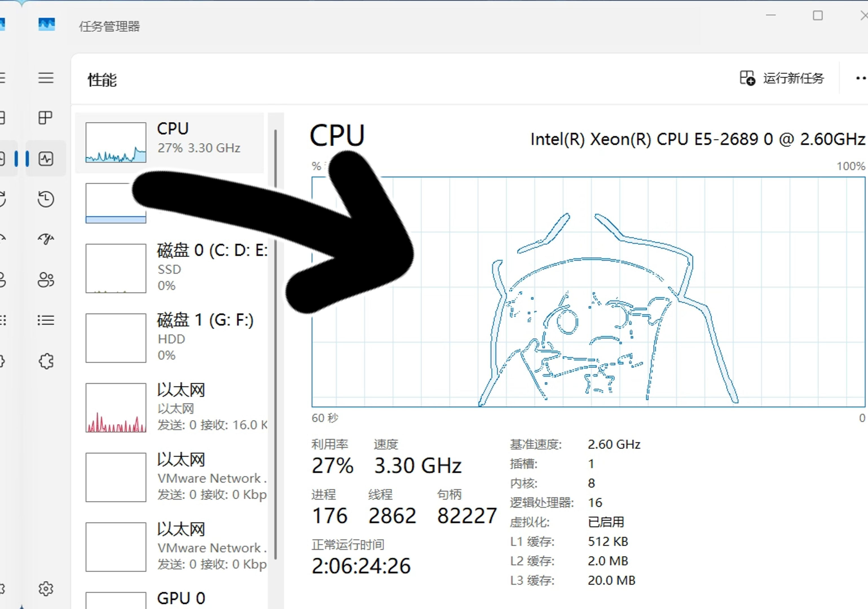Open the hamburger navigation menu
868x609 pixels.
(46, 78)
